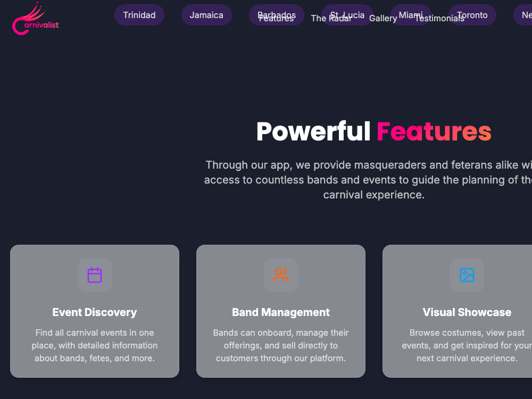Click the blue image icon

tap(467, 275)
